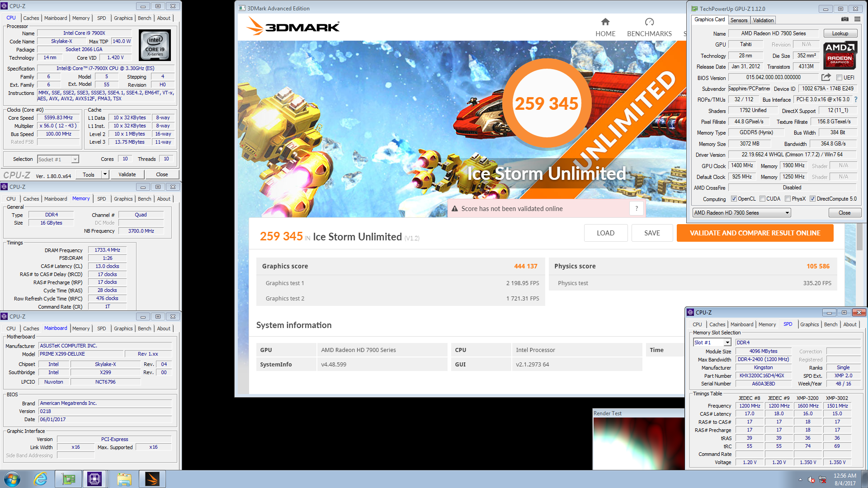Screen dimensions: 868x488
Task: Switch to Validation tab in GPU-Z
Action: 763,20
